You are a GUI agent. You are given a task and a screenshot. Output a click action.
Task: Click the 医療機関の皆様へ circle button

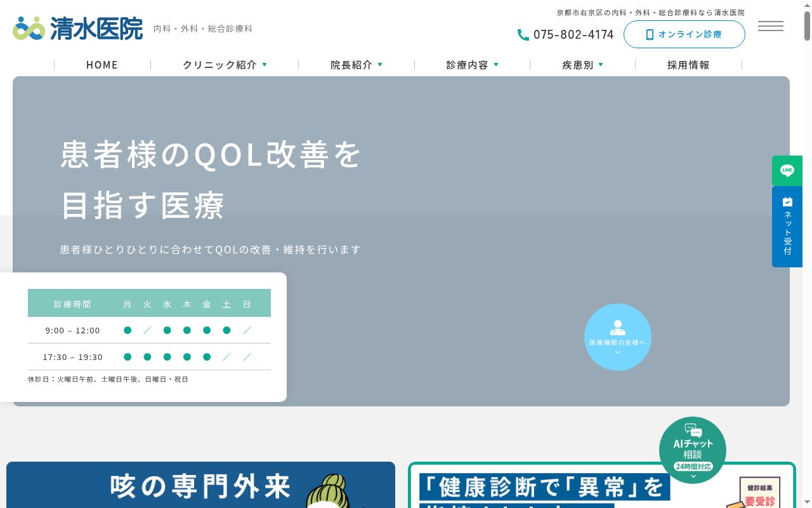[x=618, y=337]
